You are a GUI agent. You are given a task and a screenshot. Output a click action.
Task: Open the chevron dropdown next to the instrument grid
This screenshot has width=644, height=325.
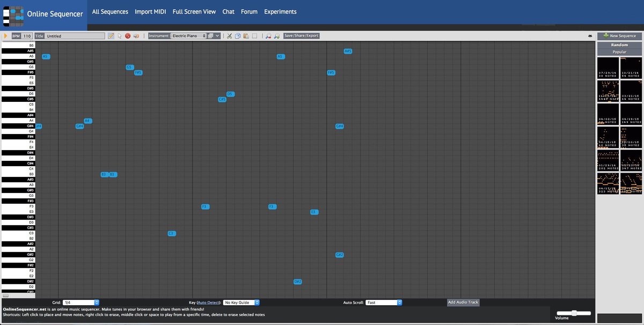[217, 36]
